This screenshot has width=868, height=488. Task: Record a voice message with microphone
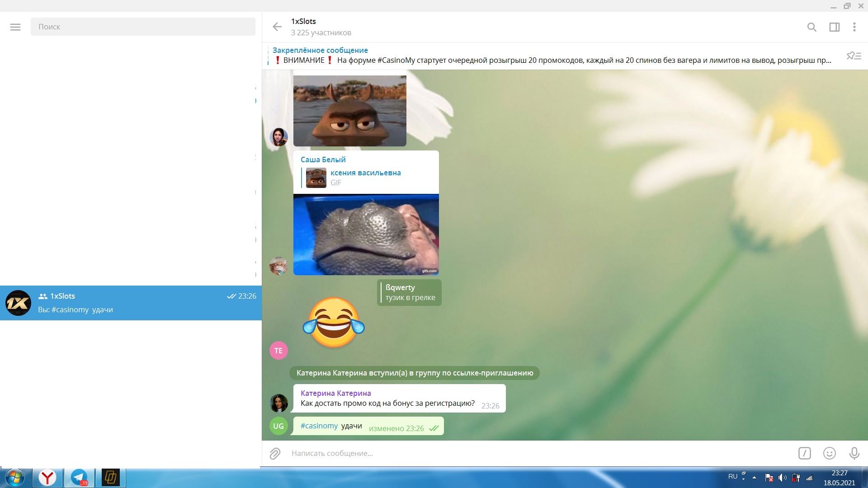tap(854, 453)
